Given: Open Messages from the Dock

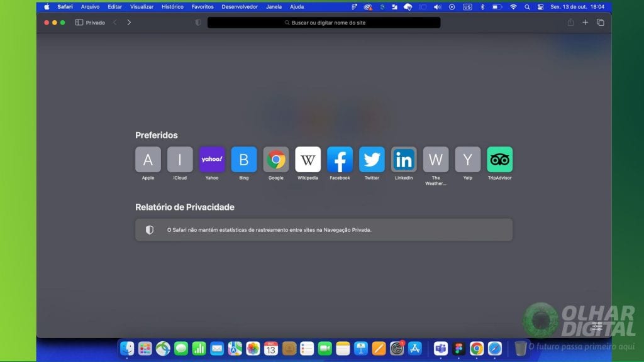Looking at the screenshot, I should pyautogui.click(x=181, y=348).
